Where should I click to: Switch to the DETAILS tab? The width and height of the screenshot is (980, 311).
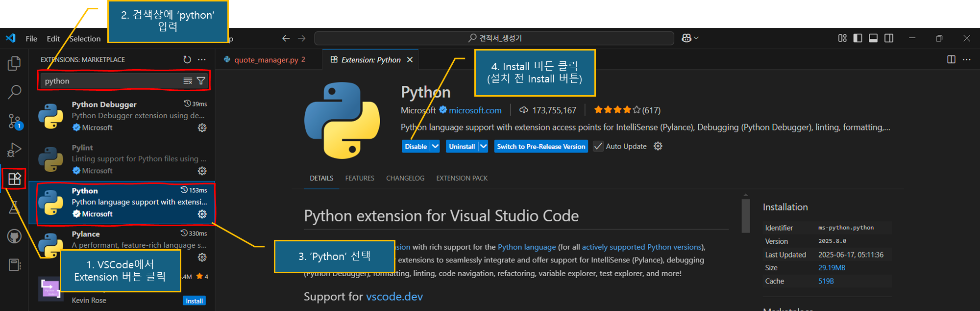(x=321, y=178)
